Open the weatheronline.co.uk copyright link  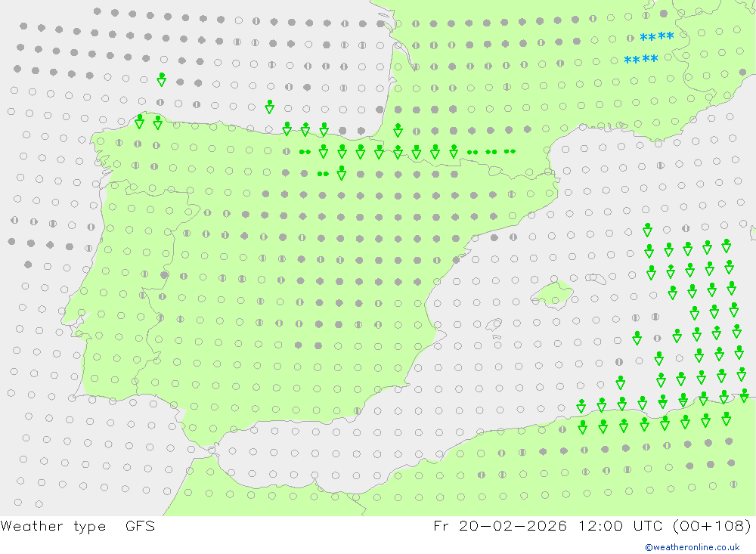click(692, 547)
